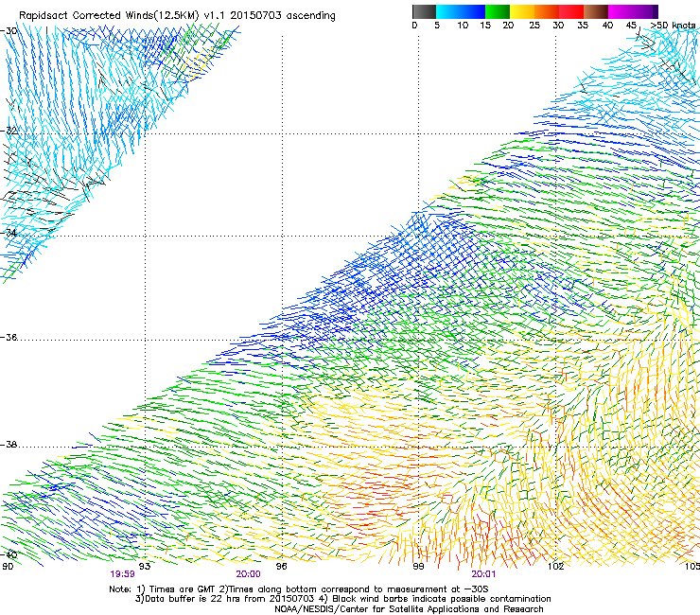This screenshot has height=615, width=700.
Task: Click longitude label '93' on bottom axis
Action: 145,567
